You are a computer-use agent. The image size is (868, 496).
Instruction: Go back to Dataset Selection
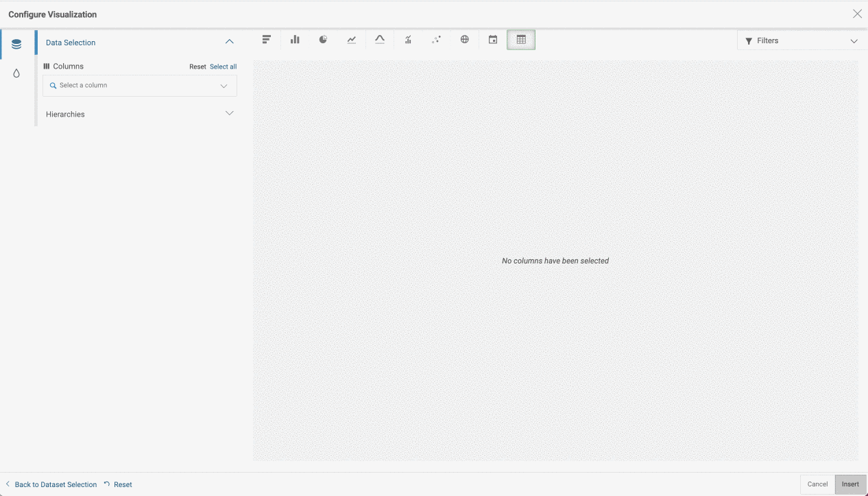51,484
